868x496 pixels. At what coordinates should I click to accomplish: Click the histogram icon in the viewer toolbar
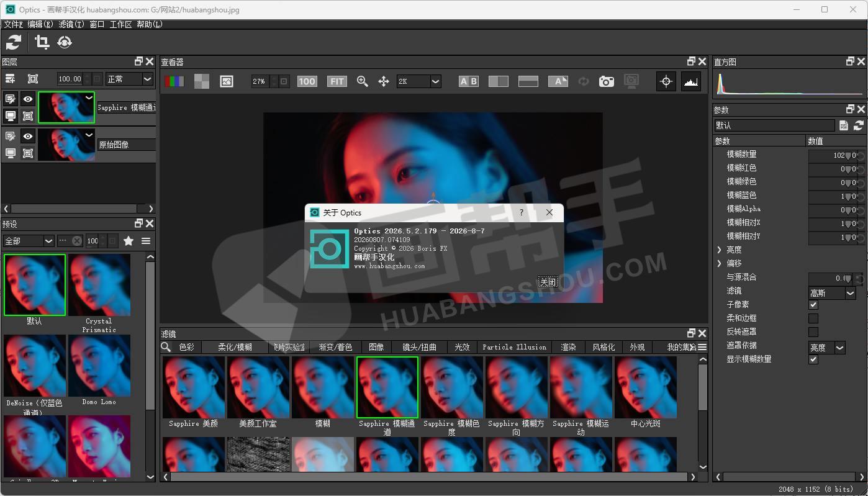pos(691,81)
